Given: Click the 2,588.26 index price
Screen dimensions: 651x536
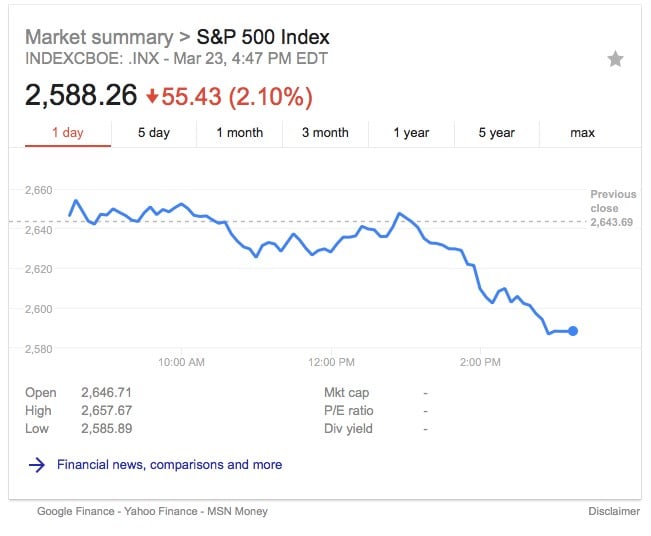Looking at the screenshot, I should point(80,96).
